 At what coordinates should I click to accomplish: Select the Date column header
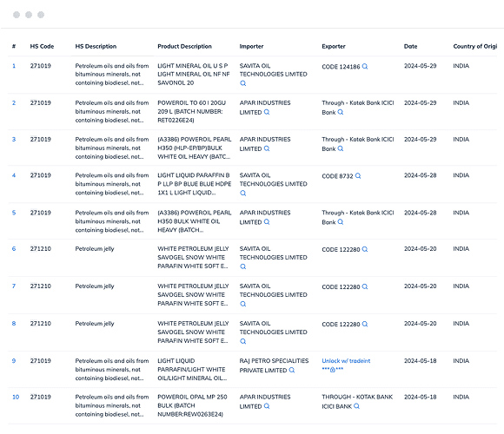410,46
